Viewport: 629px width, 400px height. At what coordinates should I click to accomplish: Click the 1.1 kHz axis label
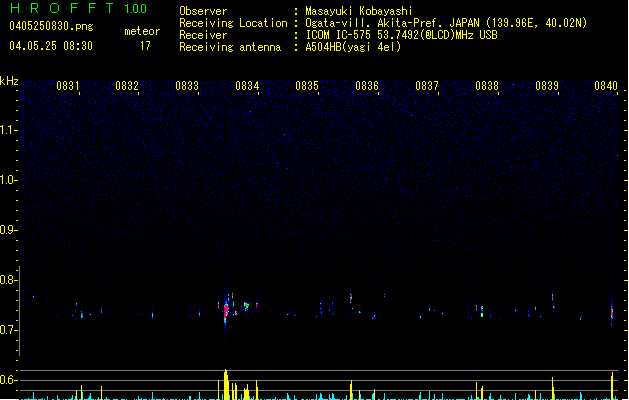pos(7,130)
